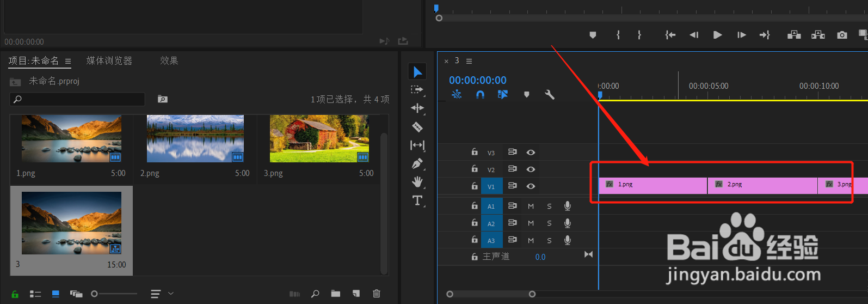Hide track V2 with eye icon
The width and height of the screenshot is (868, 304).
pyautogui.click(x=531, y=169)
